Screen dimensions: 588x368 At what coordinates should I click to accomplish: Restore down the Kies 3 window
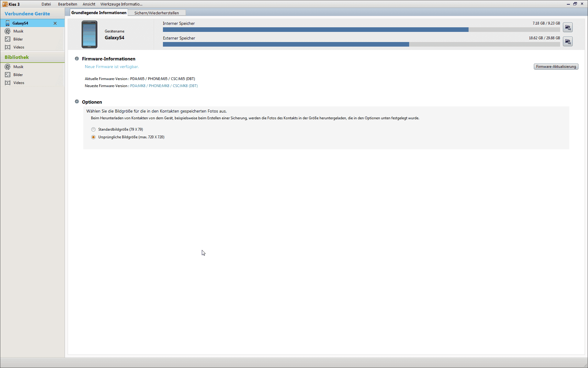575,4
